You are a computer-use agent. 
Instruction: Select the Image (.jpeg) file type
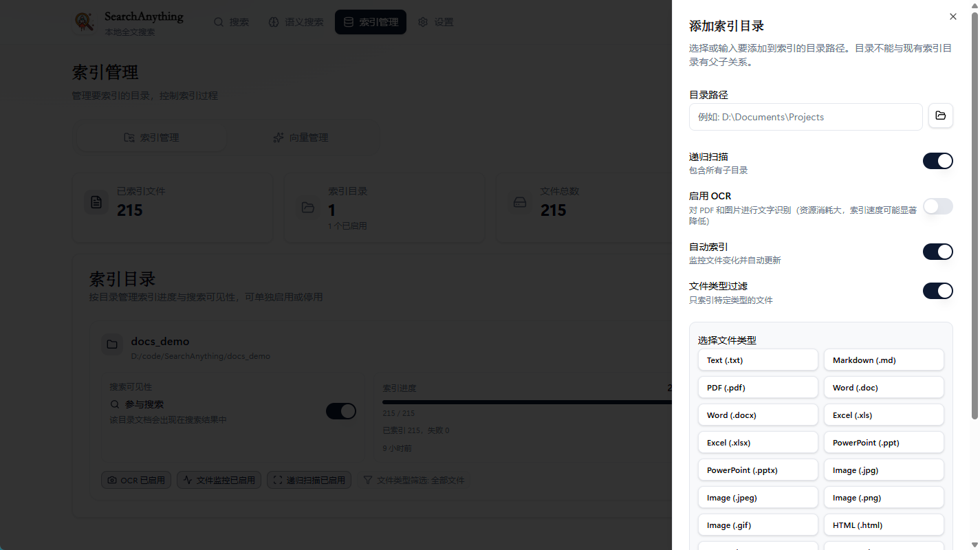coord(758,498)
